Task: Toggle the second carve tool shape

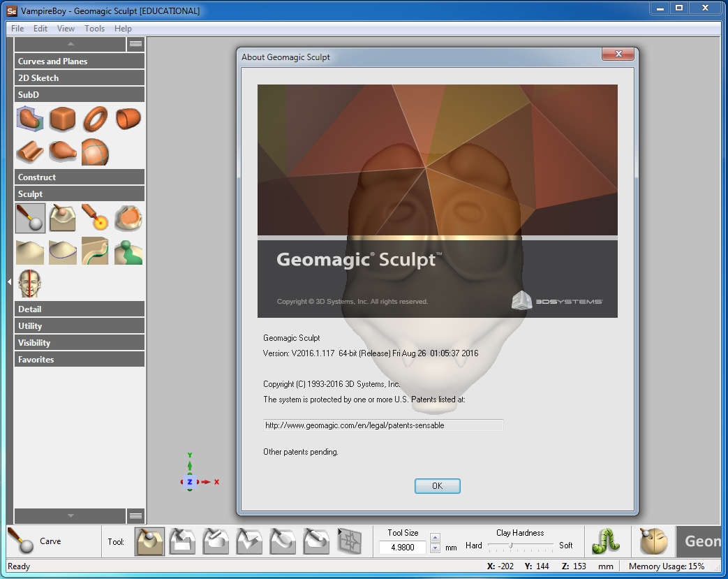Action: (x=183, y=541)
